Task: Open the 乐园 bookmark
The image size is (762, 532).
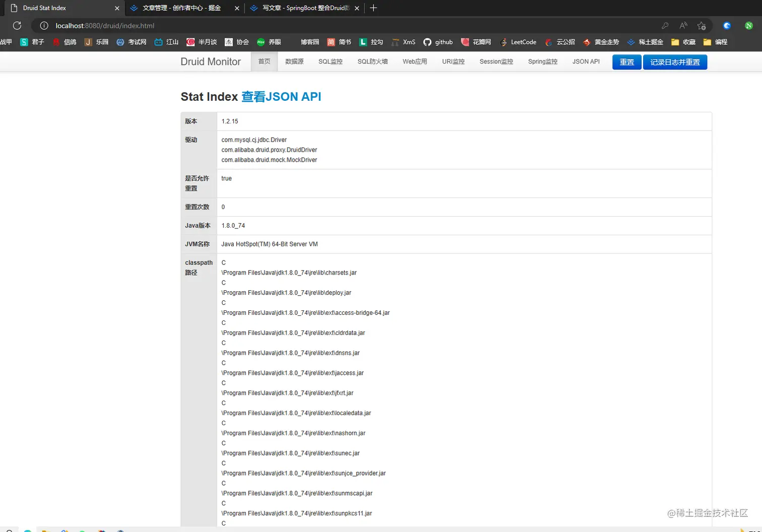Action: tap(97, 42)
